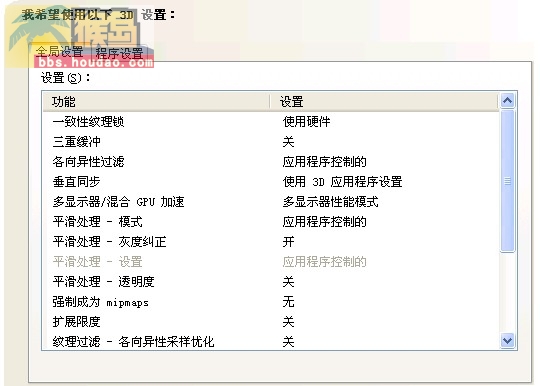
Task: Open 使用 3D 应用程序设置 value
Action: [342, 181]
